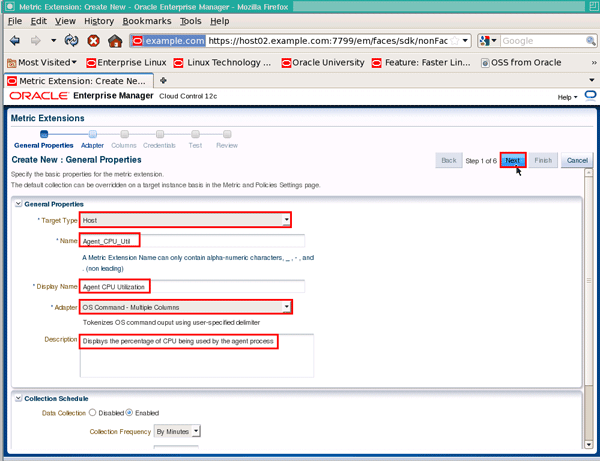Click the Oracle logo
This screenshot has height=461, width=600.
[x=39, y=96]
